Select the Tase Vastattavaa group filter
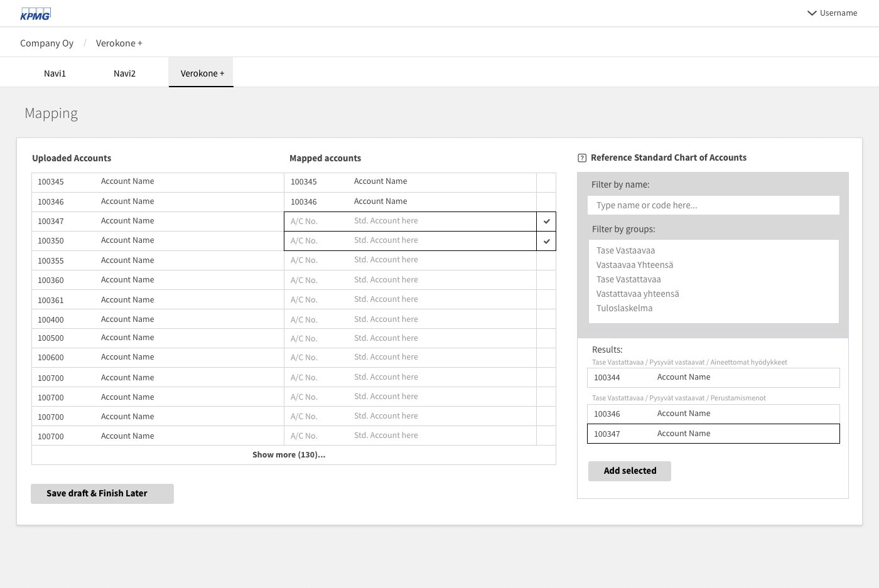The width and height of the screenshot is (879, 588). click(628, 279)
